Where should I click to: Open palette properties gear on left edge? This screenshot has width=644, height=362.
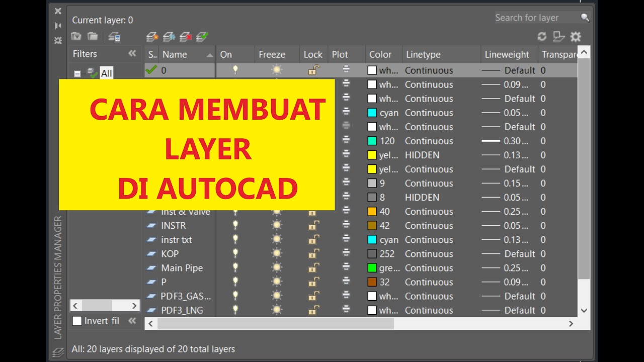(58, 40)
